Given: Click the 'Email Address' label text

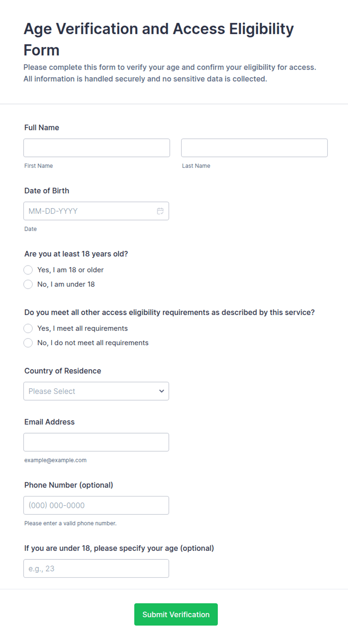Looking at the screenshot, I should [49, 422].
